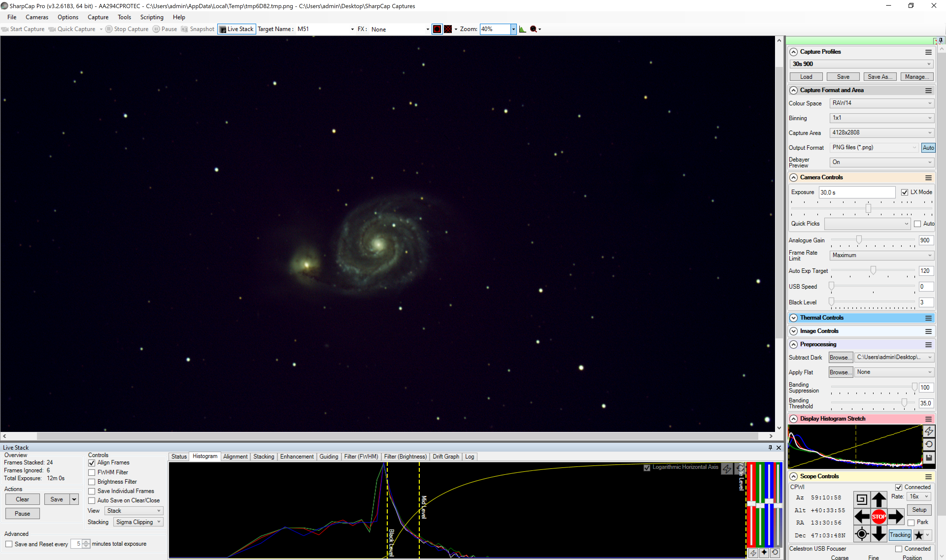Image resolution: width=946 pixels, height=560 pixels.
Task: Expand the Image Controls panel
Action: pos(794,331)
